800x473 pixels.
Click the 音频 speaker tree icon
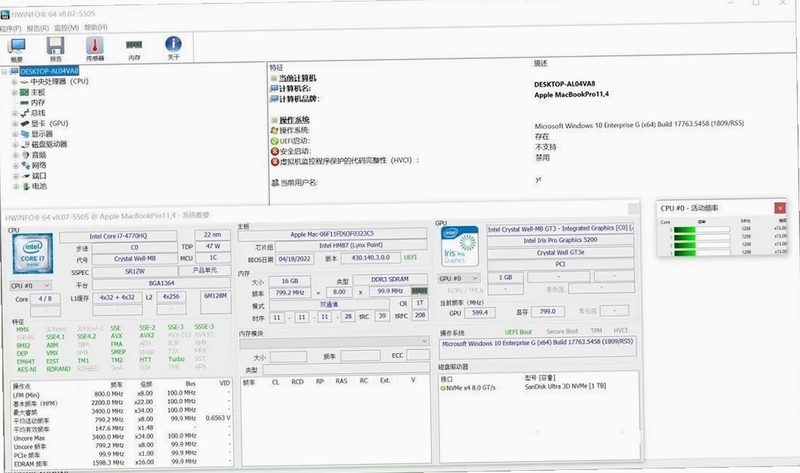click(25, 155)
